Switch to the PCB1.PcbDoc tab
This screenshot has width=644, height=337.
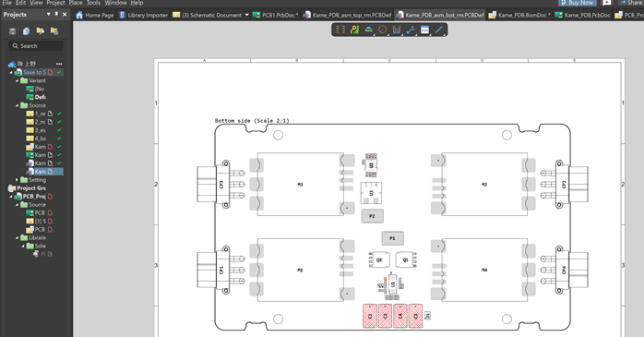tap(276, 15)
